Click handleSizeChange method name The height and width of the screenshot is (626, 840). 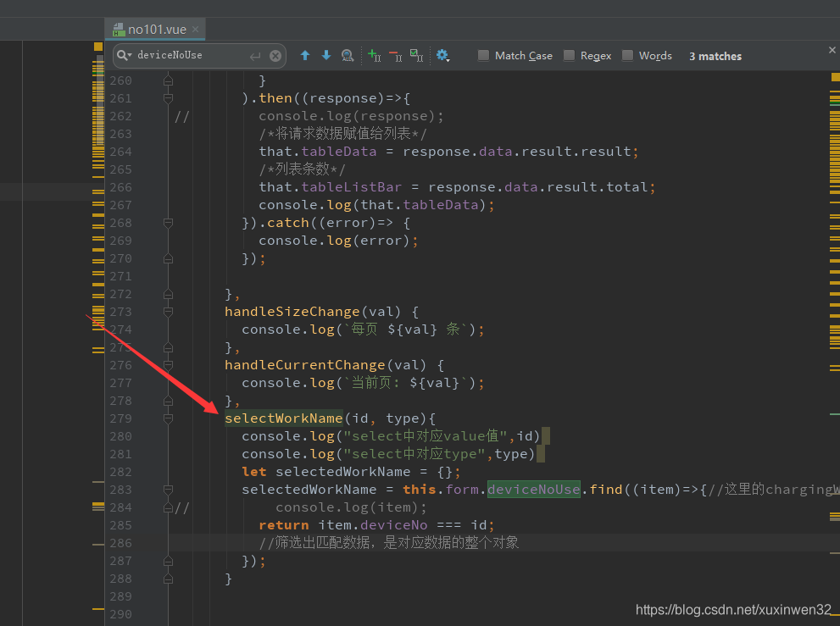[x=292, y=312]
